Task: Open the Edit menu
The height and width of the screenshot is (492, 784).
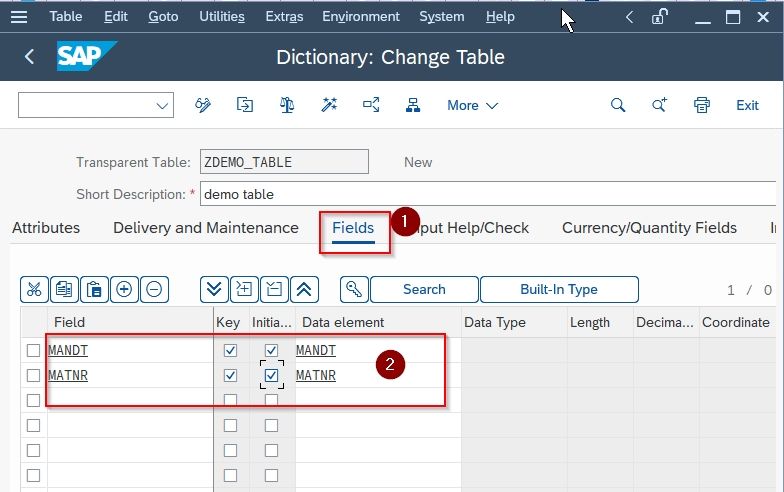Action: (x=116, y=16)
